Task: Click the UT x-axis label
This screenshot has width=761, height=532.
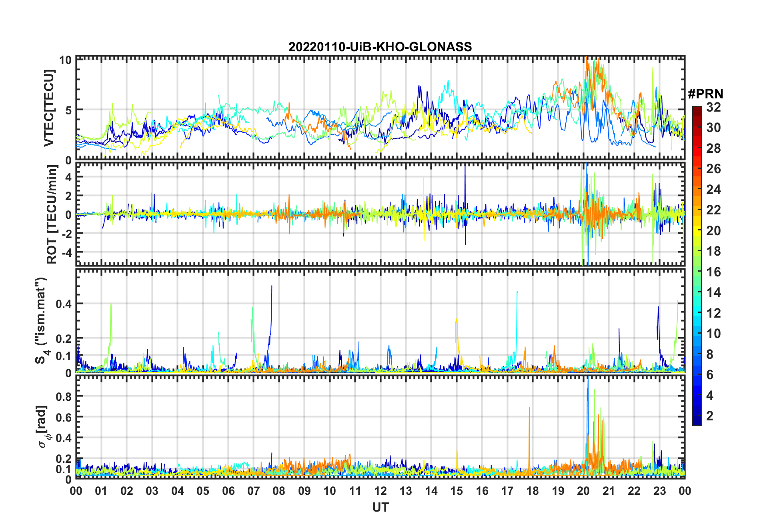Action: coord(380,507)
